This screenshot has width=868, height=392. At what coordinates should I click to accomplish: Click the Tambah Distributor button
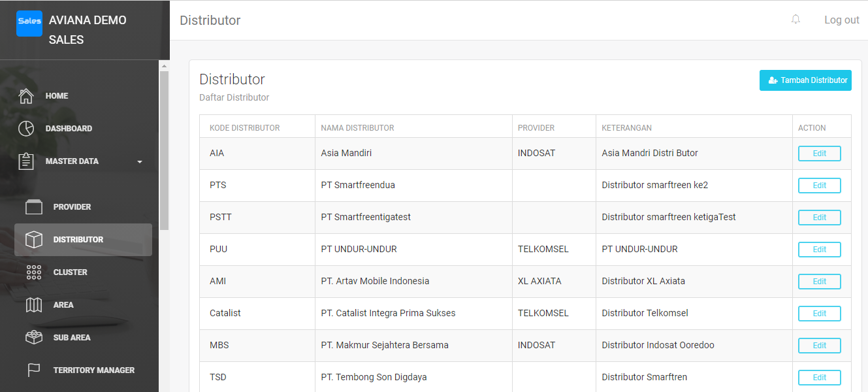(x=805, y=80)
